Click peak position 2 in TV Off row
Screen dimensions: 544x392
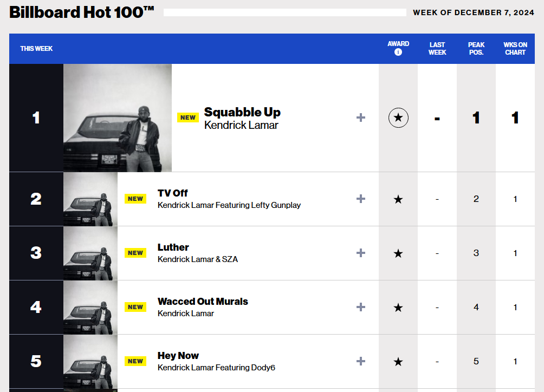pyautogui.click(x=476, y=199)
